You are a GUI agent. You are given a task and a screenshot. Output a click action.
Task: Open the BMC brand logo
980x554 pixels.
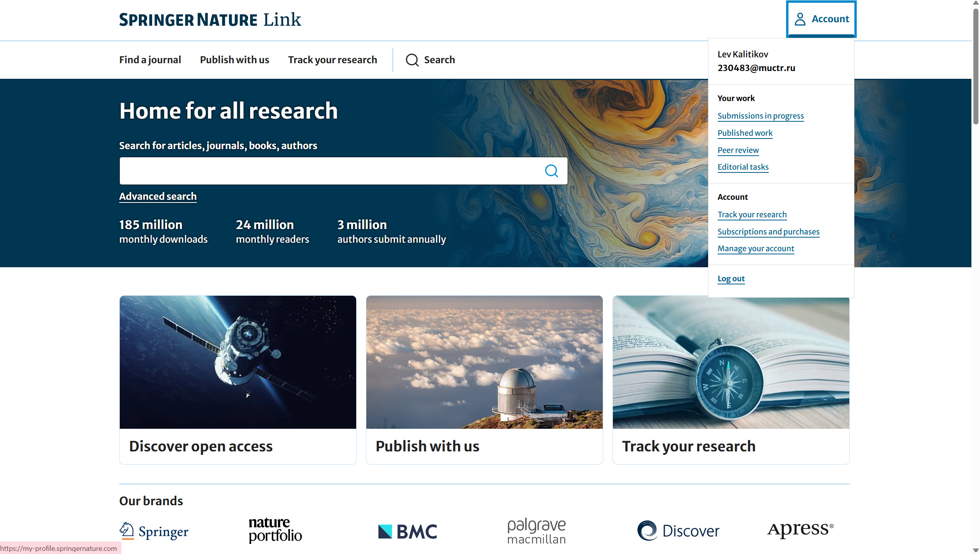407,531
